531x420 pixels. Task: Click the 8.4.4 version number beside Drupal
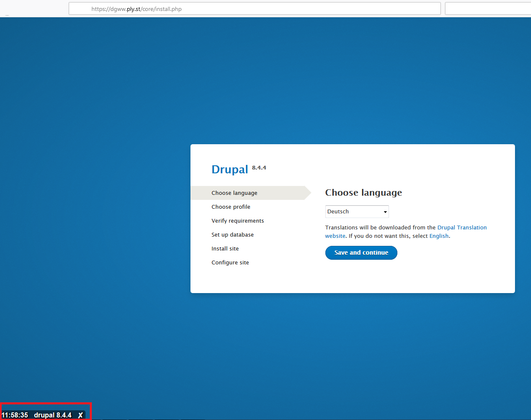tap(259, 168)
